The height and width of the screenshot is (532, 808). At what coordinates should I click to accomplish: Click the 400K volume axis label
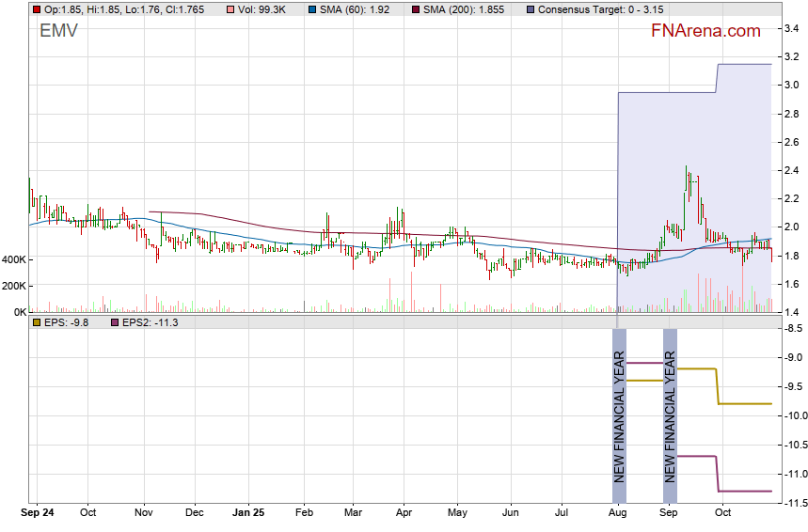pyautogui.click(x=13, y=259)
